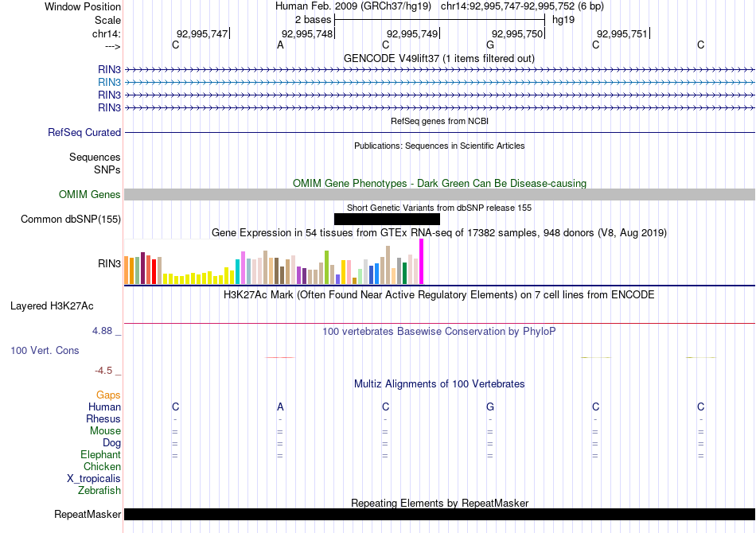The image size is (756, 533).
Task: Click base A in the Human alignment row
Action: (x=280, y=407)
